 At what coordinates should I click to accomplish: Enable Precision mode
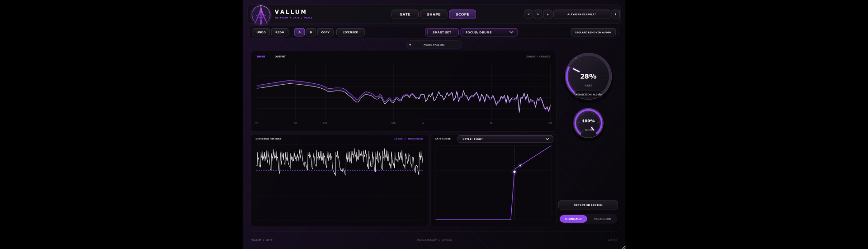(603, 219)
